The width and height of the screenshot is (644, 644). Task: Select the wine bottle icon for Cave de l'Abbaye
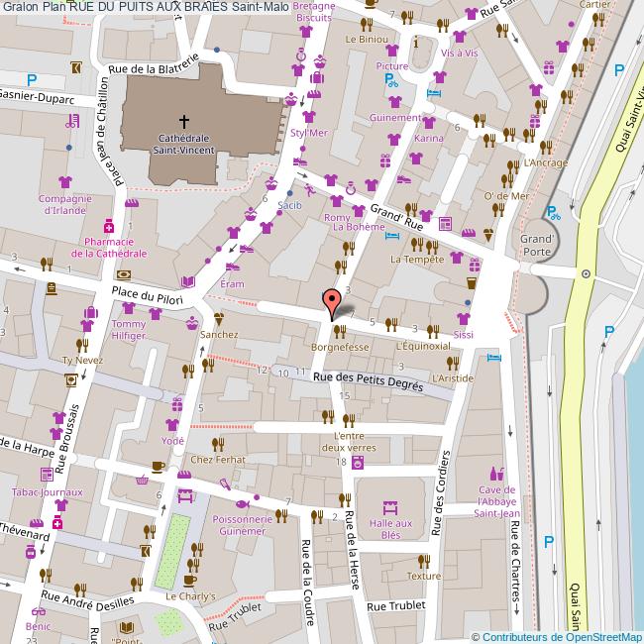[495, 474]
